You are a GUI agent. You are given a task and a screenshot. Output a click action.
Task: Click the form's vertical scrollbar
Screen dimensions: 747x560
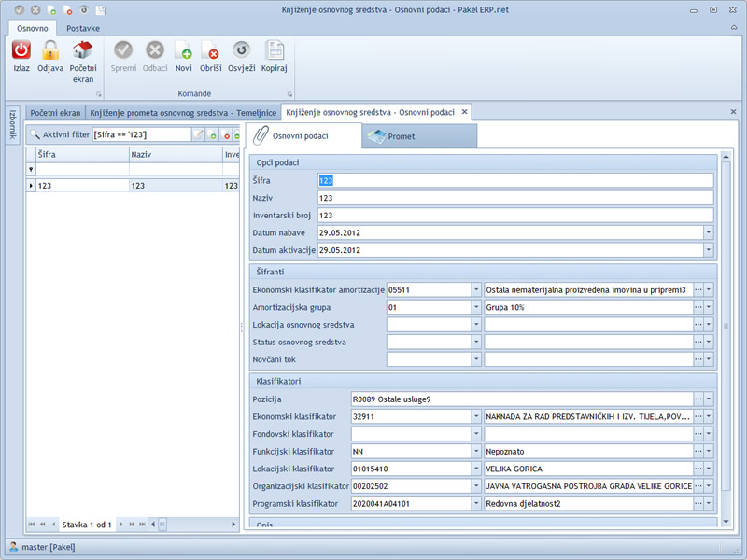726,327
